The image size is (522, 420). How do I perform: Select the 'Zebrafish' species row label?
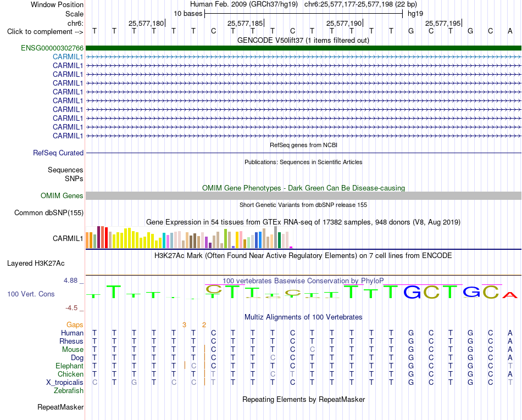tap(69, 391)
